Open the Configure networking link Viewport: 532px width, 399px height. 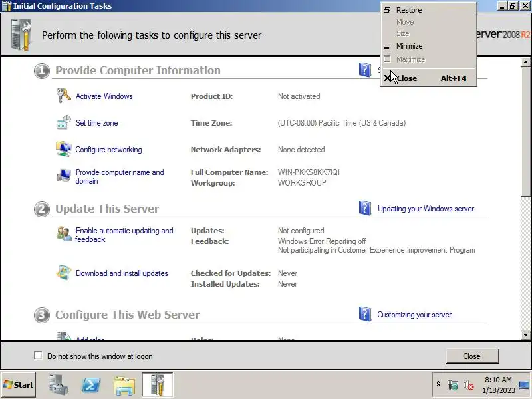pos(108,150)
